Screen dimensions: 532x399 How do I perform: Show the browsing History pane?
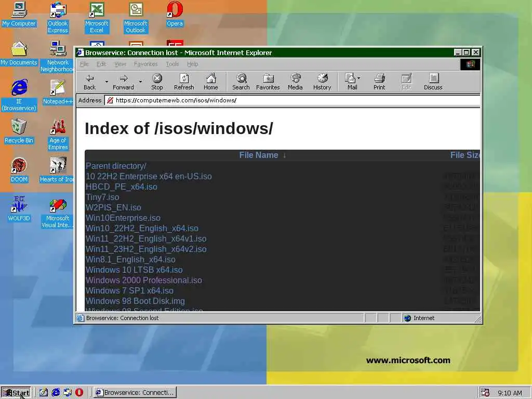pyautogui.click(x=322, y=82)
